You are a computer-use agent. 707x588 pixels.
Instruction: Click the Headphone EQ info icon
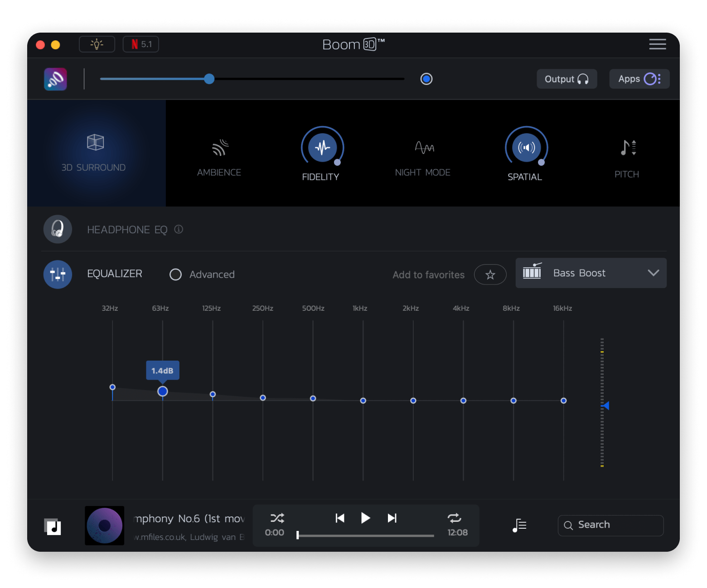179,229
